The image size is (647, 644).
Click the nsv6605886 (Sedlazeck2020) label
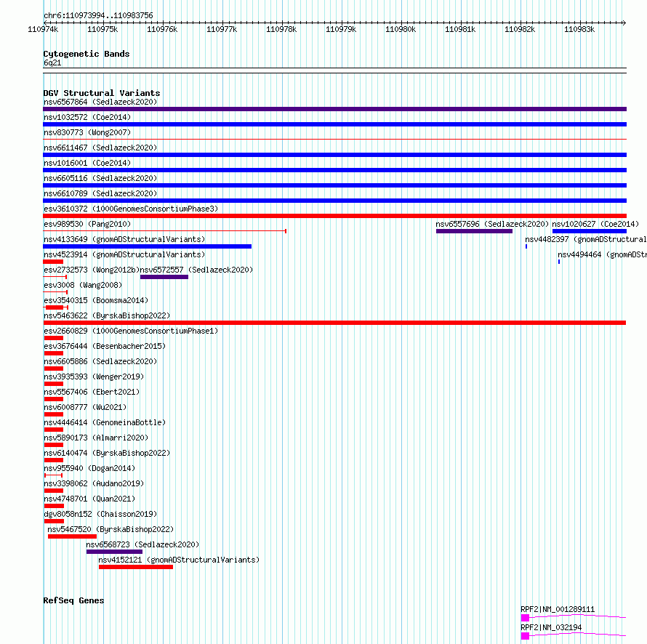(x=100, y=361)
